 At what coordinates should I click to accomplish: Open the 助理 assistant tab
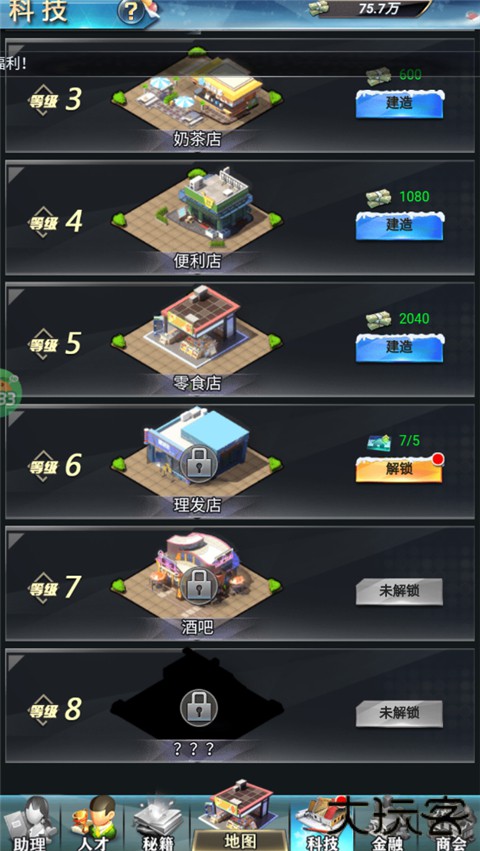[30, 823]
